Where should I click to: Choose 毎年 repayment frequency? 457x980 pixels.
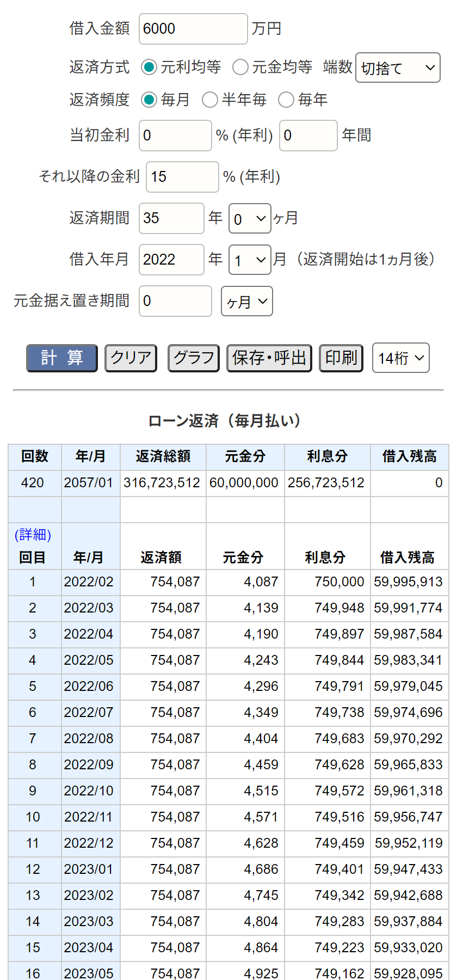click(286, 100)
